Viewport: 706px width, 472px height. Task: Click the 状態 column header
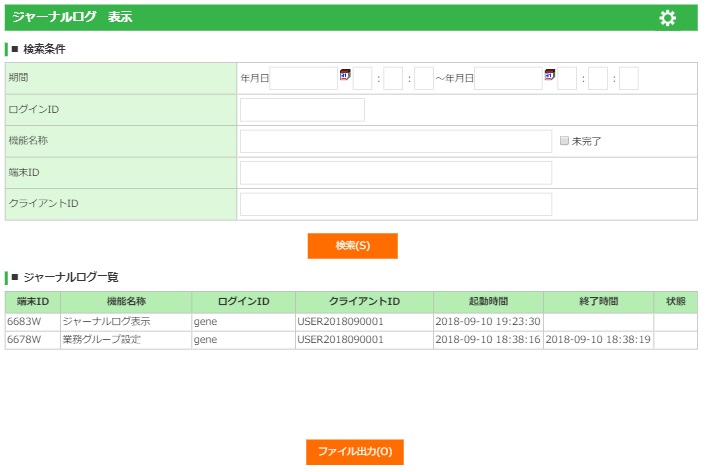point(675,302)
